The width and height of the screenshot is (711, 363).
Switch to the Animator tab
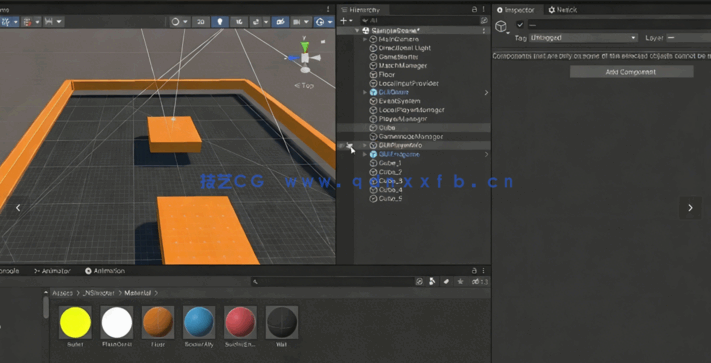tap(53, 271)
